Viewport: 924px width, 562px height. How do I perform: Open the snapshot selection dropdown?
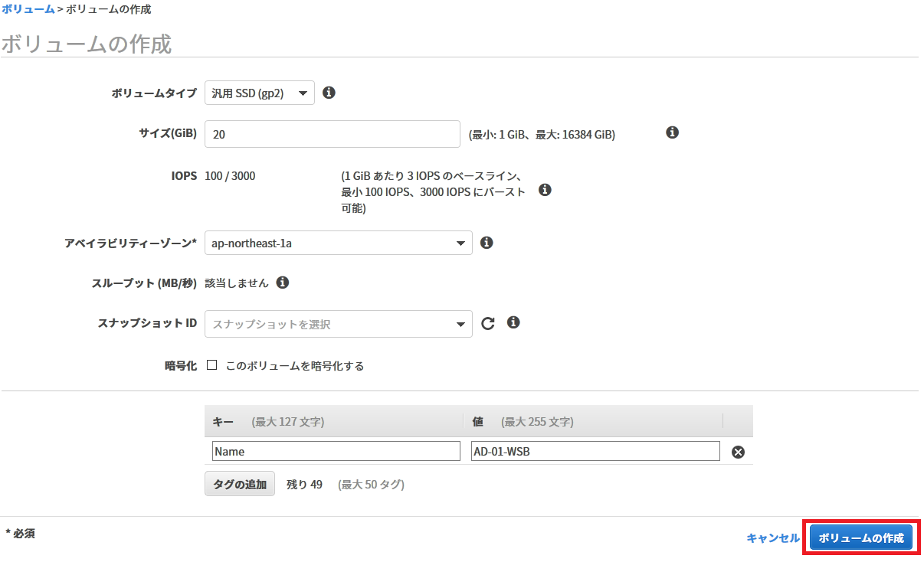338,324
